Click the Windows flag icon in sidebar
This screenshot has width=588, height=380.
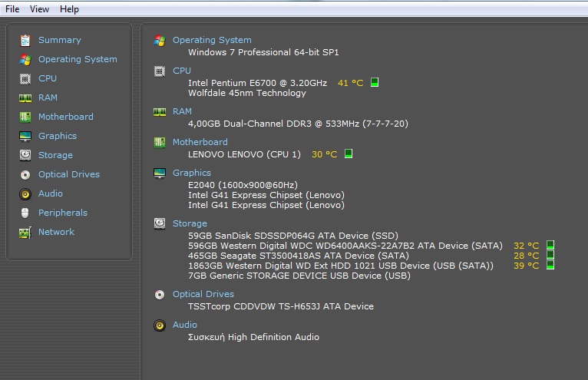click(x=25, y=59)
